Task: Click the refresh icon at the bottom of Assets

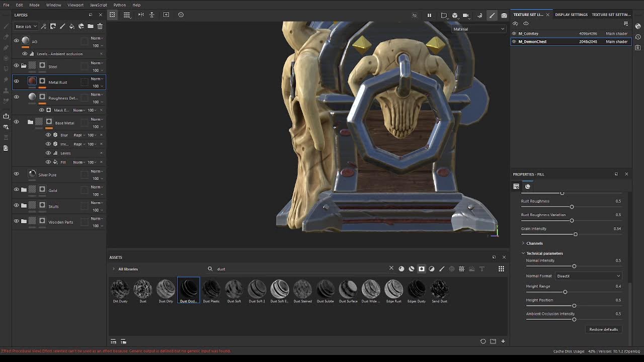Action: pyautogui.click(x=483, y=341)
